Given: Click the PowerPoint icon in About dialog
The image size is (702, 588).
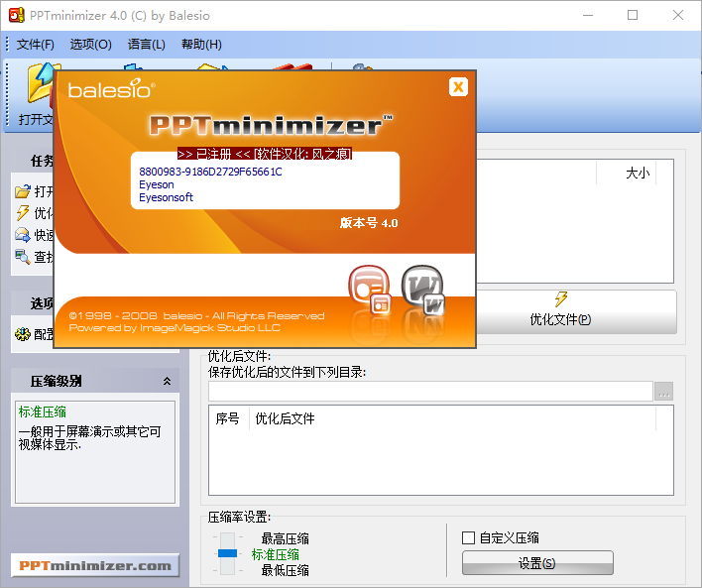Looking at the screenshot, I should [x=370, y=290].
